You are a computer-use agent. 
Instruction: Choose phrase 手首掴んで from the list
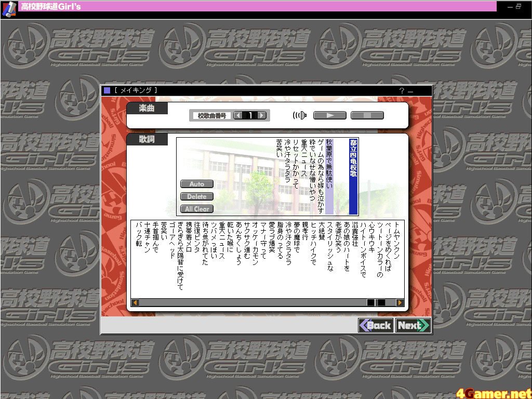[155, 237]
